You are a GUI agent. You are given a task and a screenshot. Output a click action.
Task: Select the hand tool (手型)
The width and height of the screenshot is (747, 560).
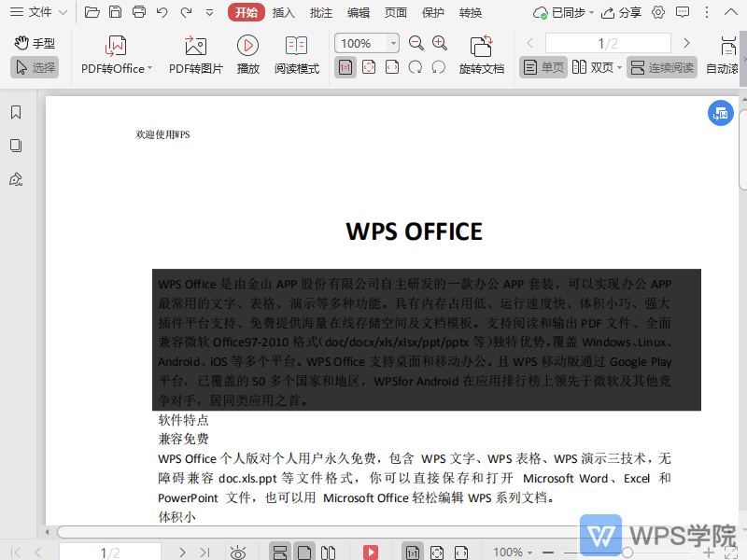pos(35,41)
